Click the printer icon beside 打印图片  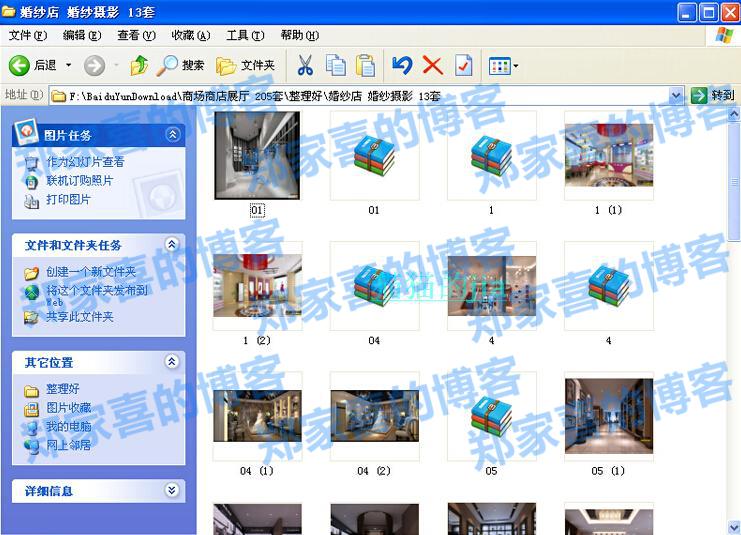[31, 201]
